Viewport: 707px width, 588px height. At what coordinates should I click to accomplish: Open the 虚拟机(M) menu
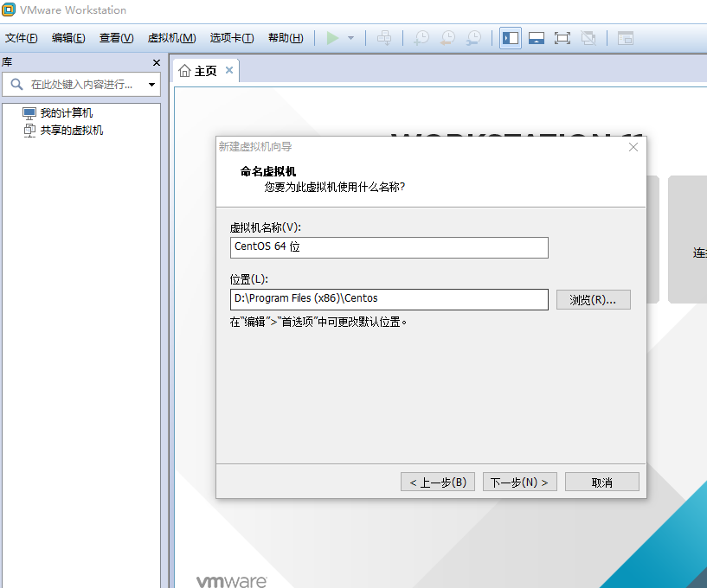coord(172,38)
